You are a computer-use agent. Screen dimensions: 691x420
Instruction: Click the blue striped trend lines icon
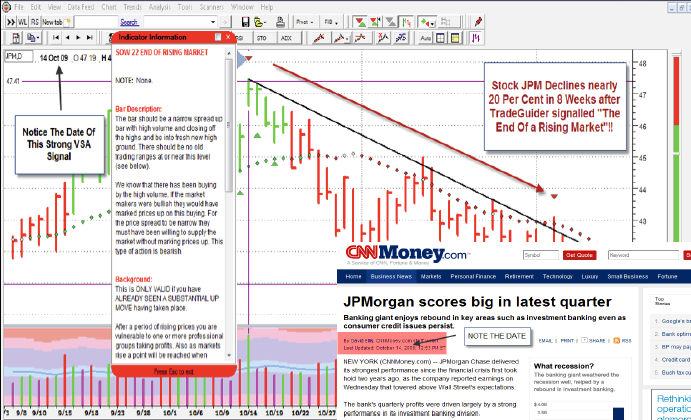[x=401, y=38]
